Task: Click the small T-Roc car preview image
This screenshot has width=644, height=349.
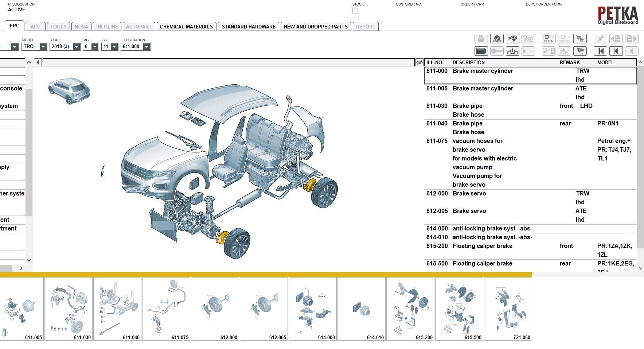Action: coord(69,91)
